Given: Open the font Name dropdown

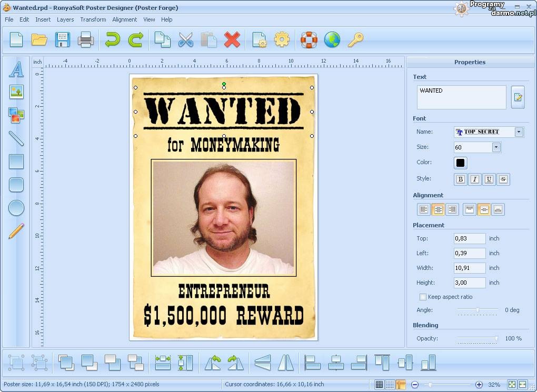Looking at the screenshot, I should pos(519,132).
